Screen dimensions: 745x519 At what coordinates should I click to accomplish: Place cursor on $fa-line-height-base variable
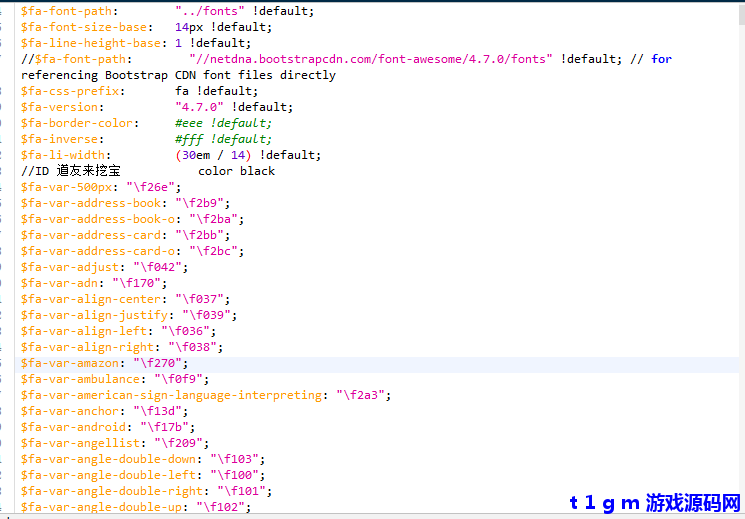pyautogui.click(x=90, y=43)
